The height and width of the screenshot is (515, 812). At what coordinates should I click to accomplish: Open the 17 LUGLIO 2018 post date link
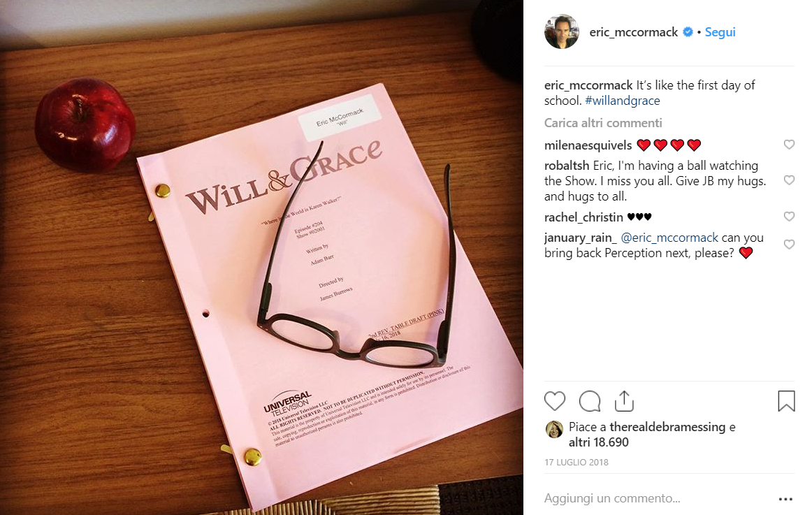pyautogui.click(x=577, y=462)
